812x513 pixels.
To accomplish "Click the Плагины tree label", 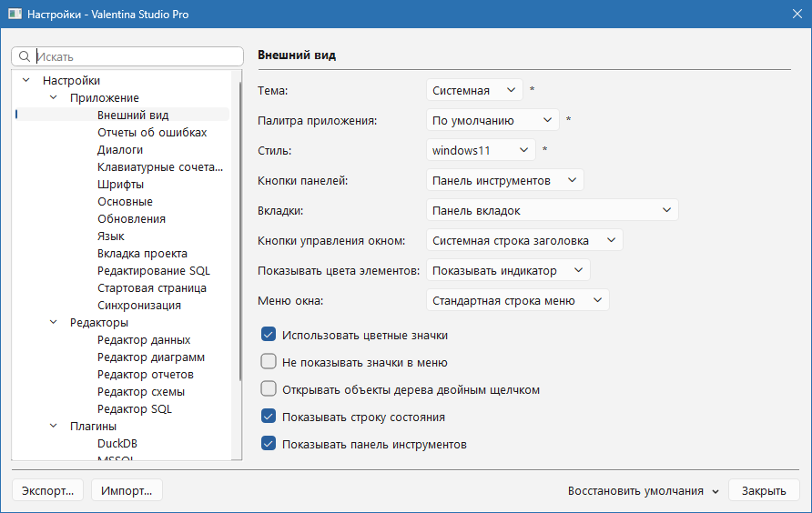I will pyautogui.click(x=93, y=426).
